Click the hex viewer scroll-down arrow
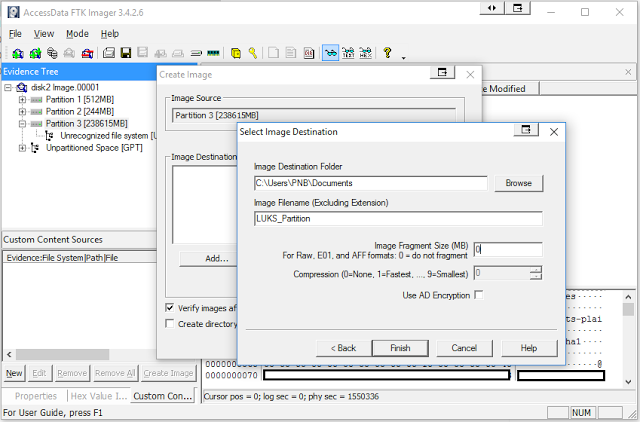Viewport: 640px width, 422px height. pos(628,382)
